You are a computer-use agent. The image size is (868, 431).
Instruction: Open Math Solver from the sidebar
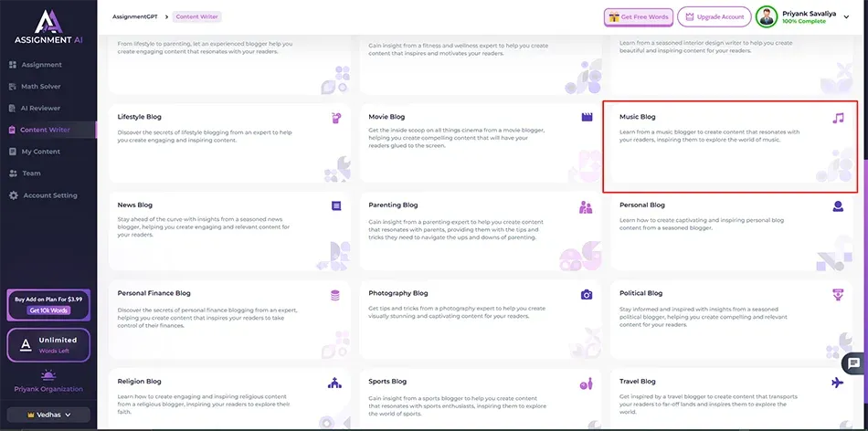(40, 87)
